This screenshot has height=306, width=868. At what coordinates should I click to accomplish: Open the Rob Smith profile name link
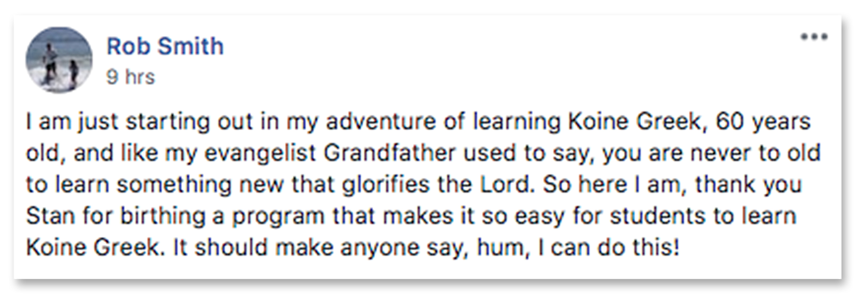pos(165,46)
